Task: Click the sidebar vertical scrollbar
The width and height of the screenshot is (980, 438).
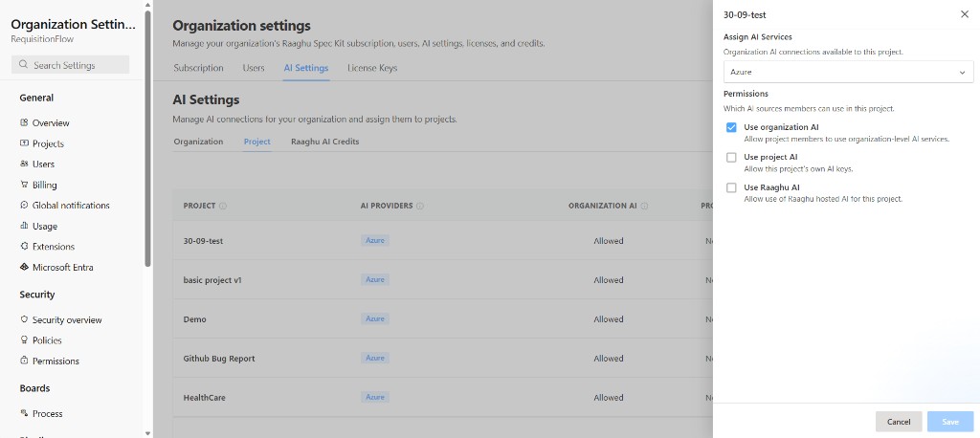Action: [x=147, y=138]
